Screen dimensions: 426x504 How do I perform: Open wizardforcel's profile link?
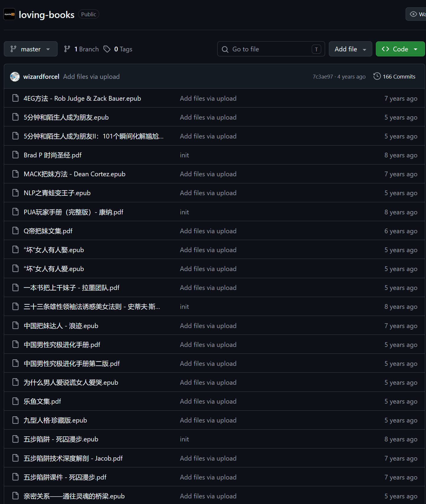pyautogui.click(x=41, y=77)
